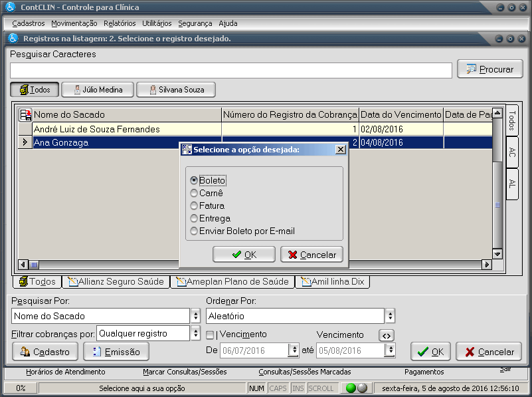
Task: Click the listing window's wheelchair title icon
Action: pos(13,39)
